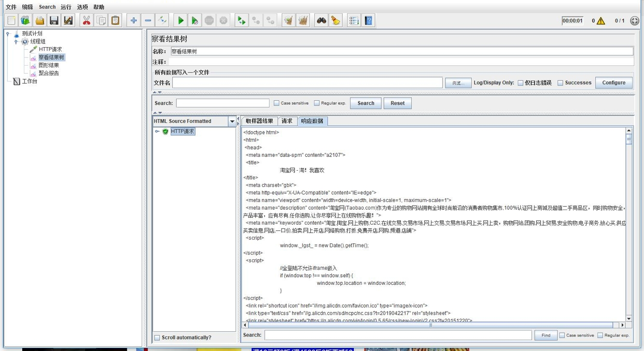
Task: Check Case sensitive beside the Reset button
Action: (277, 103)
